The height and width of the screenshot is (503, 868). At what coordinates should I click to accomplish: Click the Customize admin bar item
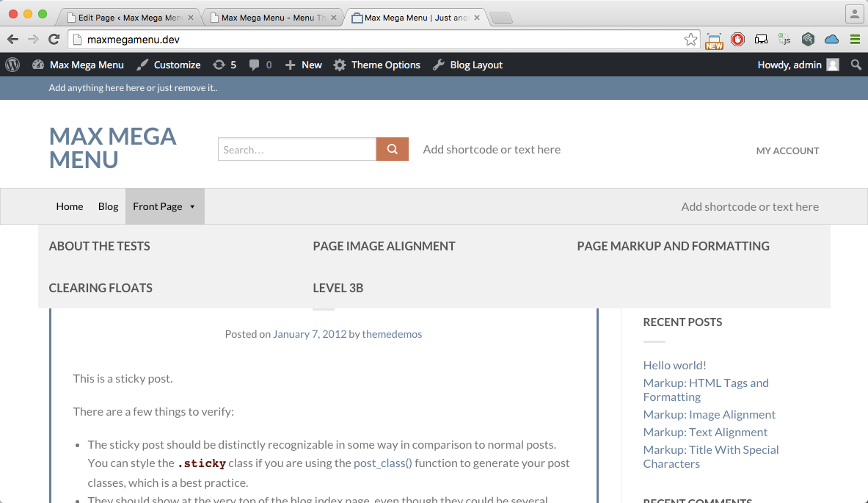tap(169, 65)
